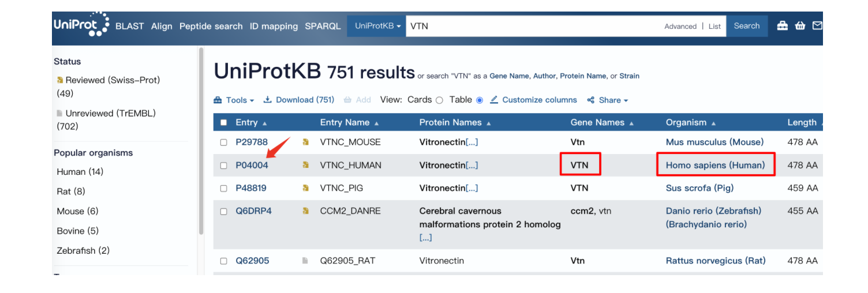The height and width of the screenshot is (293, 868).
Task: Select the Cards view radio button
Action: pyautogui.click(x=439, y=100)
